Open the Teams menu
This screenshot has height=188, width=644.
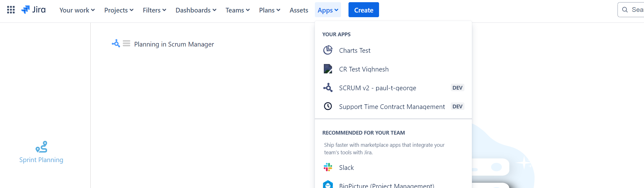tap(238, 10)
